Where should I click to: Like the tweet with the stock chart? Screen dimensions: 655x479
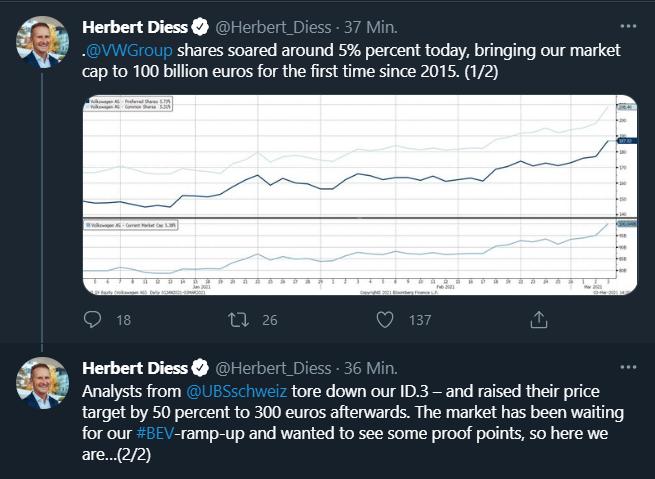[385, 319]
